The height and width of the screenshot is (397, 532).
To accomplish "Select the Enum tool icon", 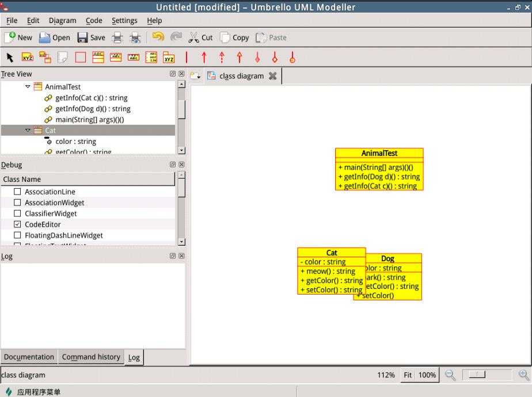I will tap(151, 58).
